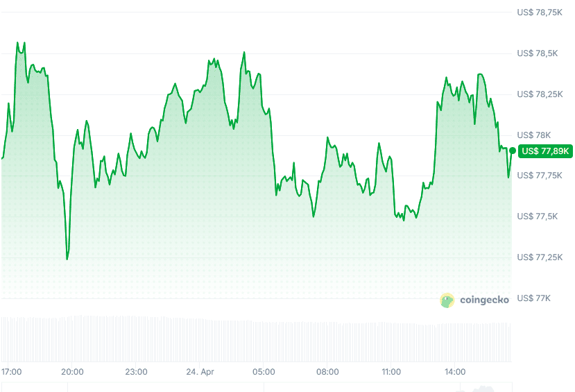The height and width of the screenshot is (392, 575).
Task: Click the green US$ 77,89K price badge
Action: [545, 151]
